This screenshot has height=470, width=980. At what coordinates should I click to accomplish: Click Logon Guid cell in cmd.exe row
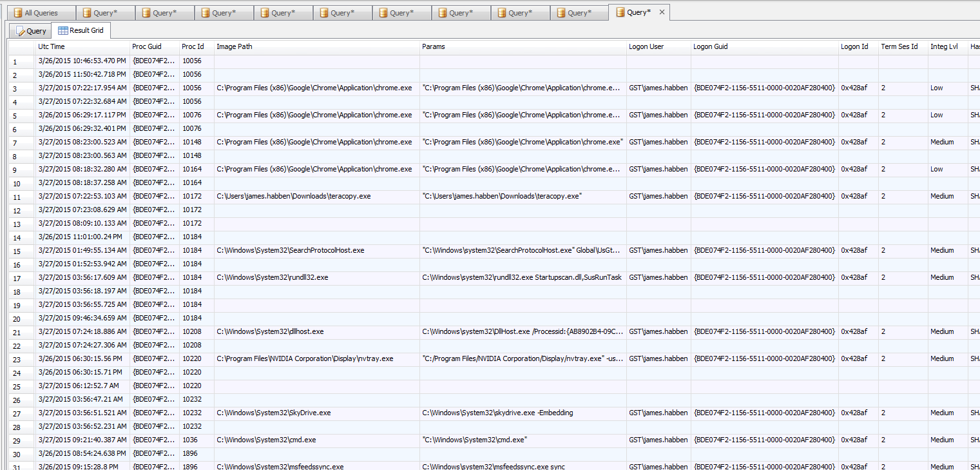(765, 440)
